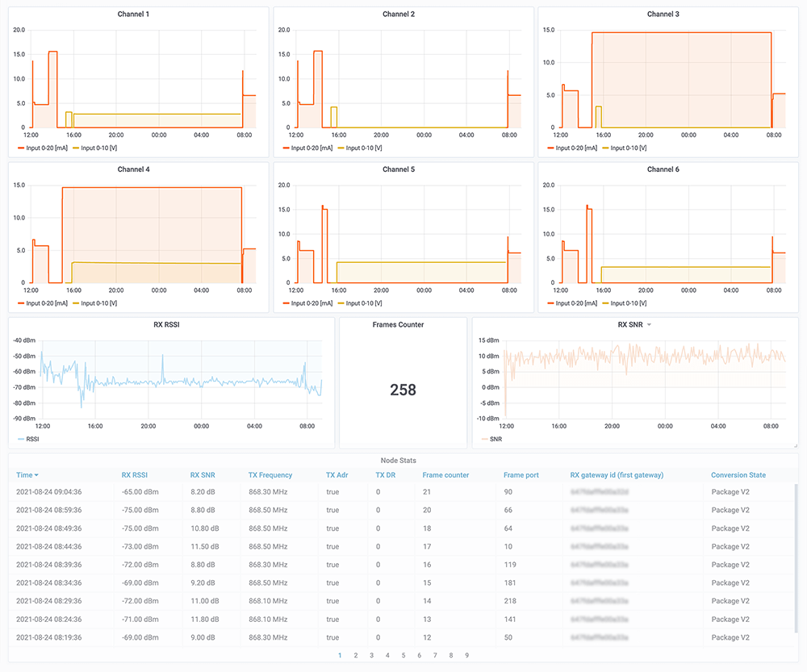This screenshot has width=807, height=672.
Task: Click the 258 Frames Counter value
Action: pos(403,390)
